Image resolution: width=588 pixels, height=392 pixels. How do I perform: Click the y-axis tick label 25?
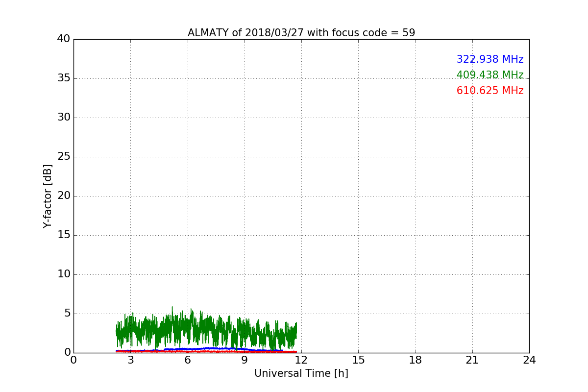pos(64,157)
